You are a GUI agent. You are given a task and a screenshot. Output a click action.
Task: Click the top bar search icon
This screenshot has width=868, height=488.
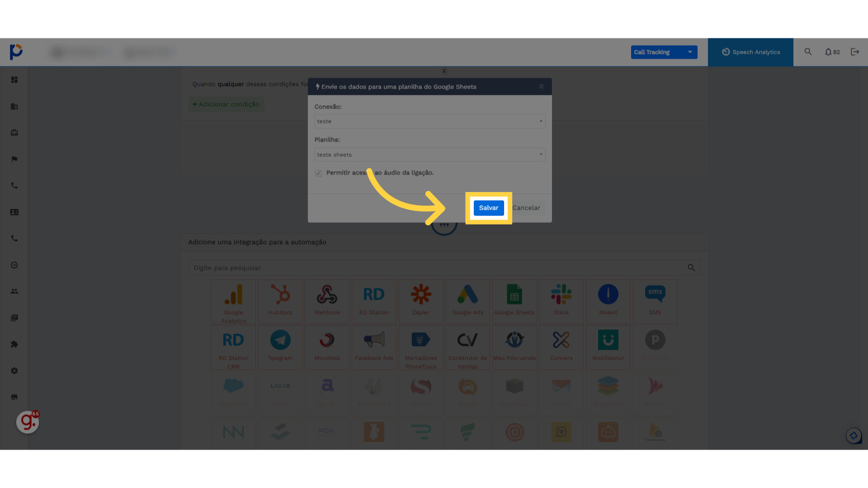(x=808, y=52)
